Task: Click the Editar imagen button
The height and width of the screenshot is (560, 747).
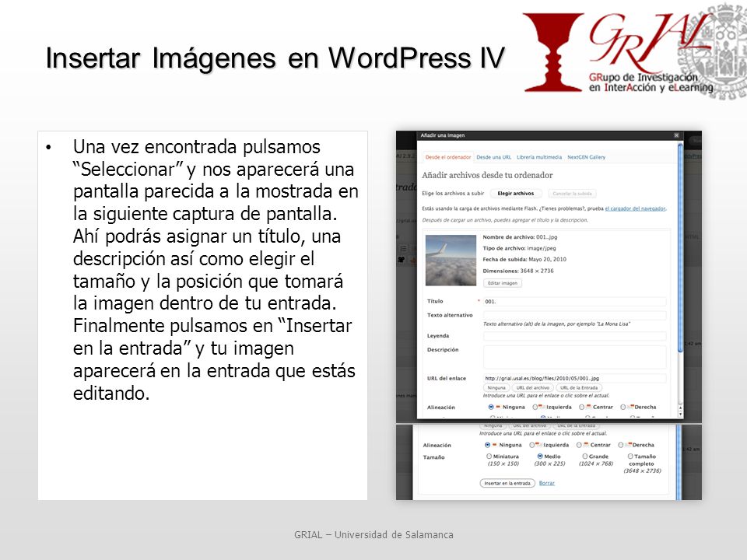Action: tap(502, 283)
